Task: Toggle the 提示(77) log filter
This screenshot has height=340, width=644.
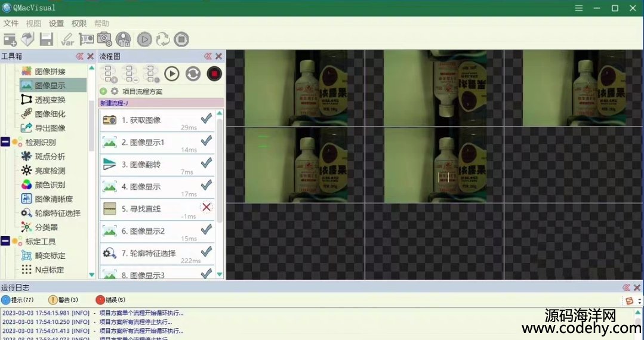Action: pyautogui.click(x=18, y=300)
